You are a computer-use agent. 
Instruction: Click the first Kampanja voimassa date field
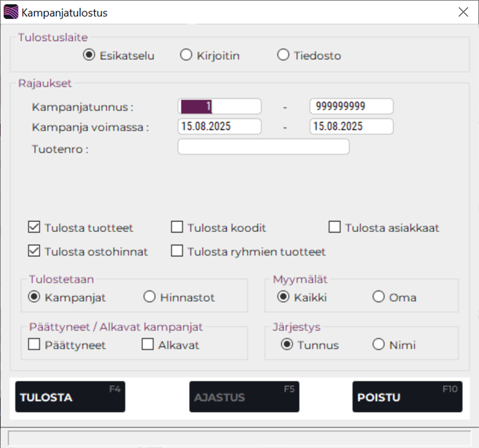click(219, 126)
